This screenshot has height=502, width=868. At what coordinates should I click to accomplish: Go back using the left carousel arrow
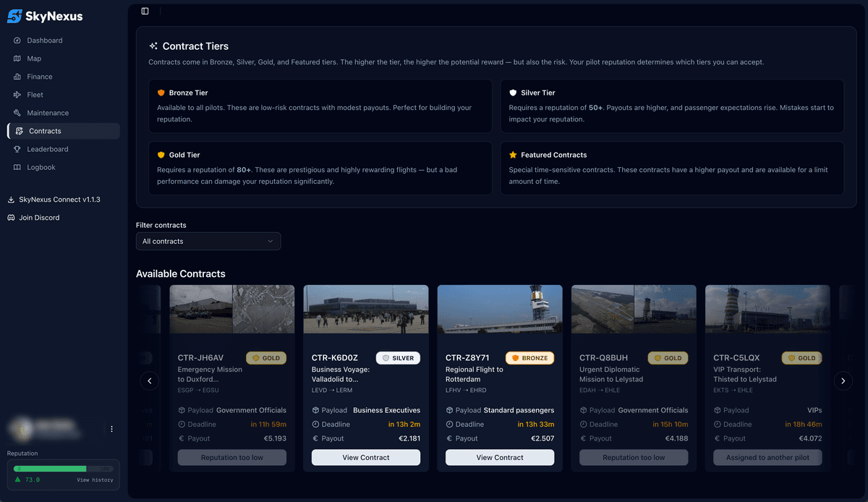[x=150, y=380]
